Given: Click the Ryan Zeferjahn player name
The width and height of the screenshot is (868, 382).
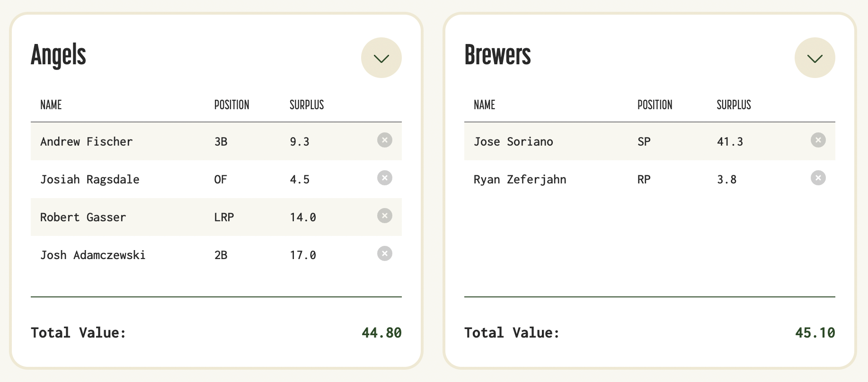Looking at the screenshot, I should 520,179.
